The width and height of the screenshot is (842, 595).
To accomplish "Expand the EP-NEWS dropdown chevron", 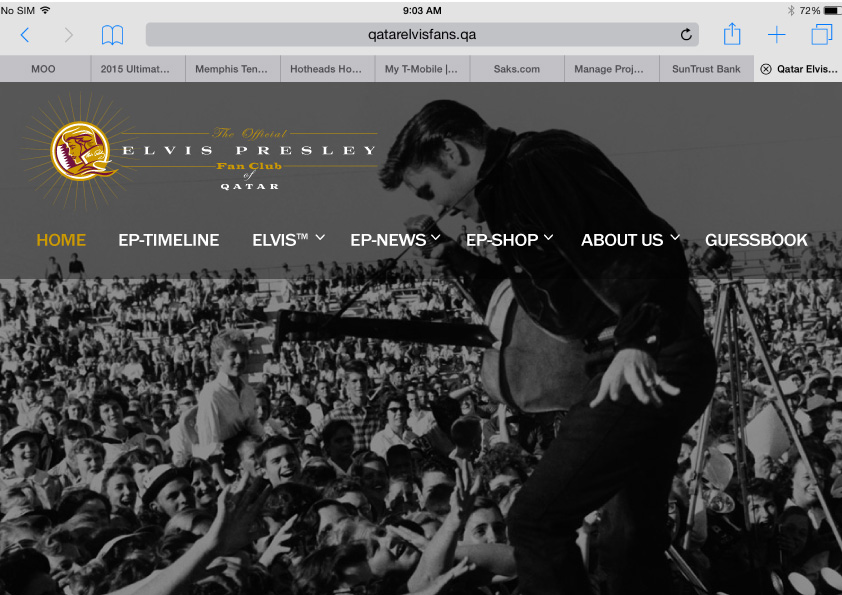I will (435, 237).
